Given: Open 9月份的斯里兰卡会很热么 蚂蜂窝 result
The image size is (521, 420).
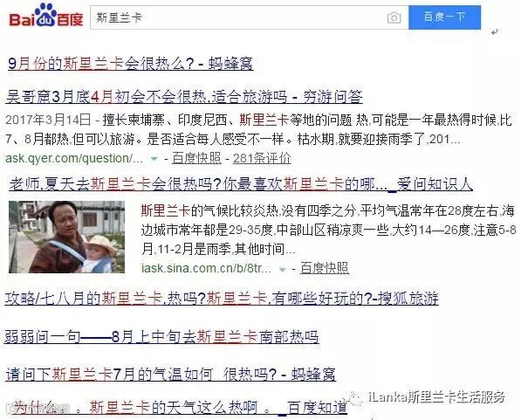Looking at the screenshot, I should click(x=130, y=63).
